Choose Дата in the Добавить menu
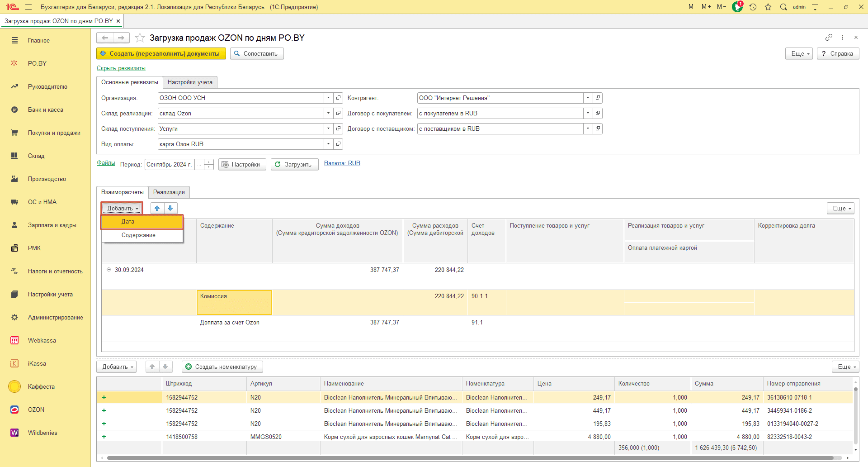 coord(142,221)
